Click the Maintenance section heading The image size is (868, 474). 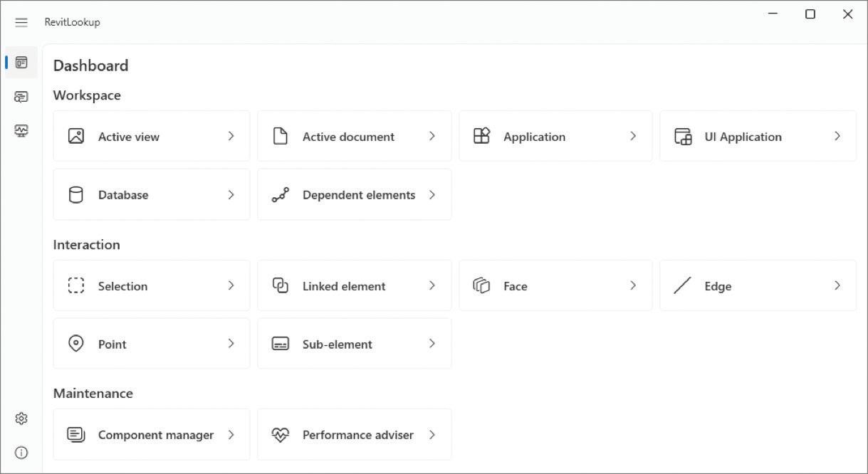point(93,394)
